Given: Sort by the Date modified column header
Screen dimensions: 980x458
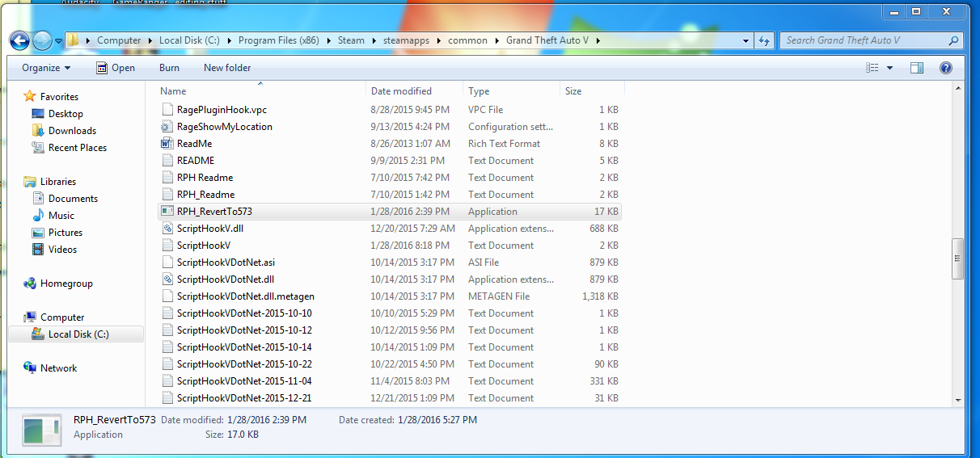Looking at the screenshot, I should coord(415,90).
